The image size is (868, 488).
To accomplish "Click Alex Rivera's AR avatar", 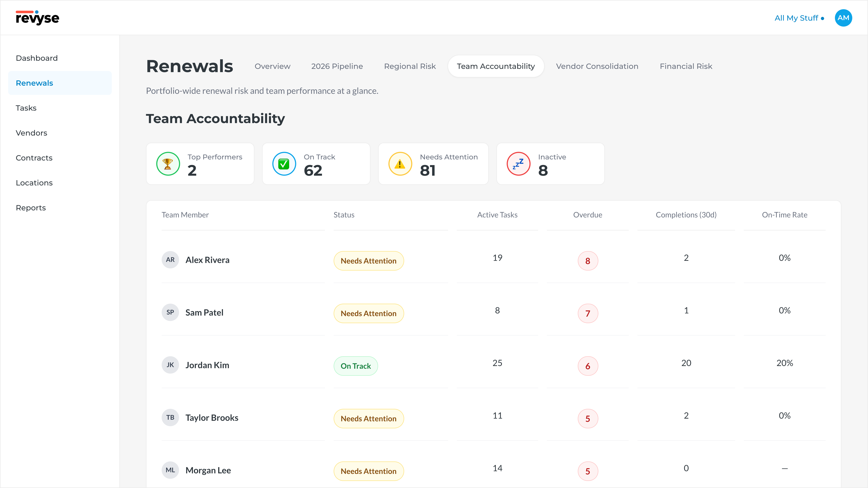I will pos(170,260).
